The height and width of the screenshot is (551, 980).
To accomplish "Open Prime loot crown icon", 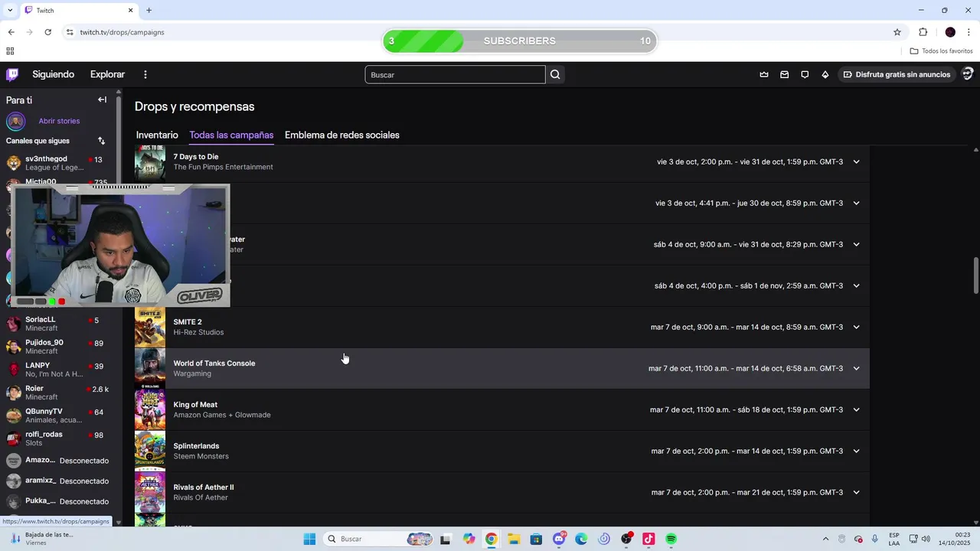I will (x=764, y=74).
